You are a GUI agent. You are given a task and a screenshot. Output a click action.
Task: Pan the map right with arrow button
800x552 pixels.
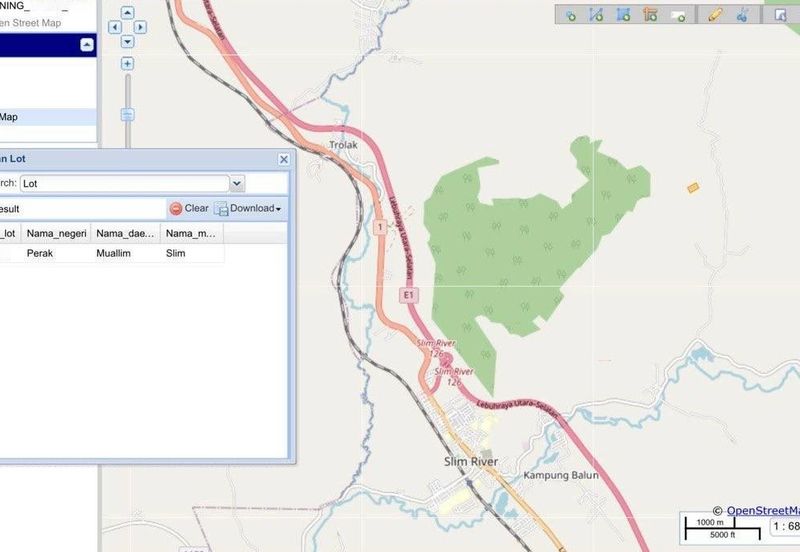141,28
